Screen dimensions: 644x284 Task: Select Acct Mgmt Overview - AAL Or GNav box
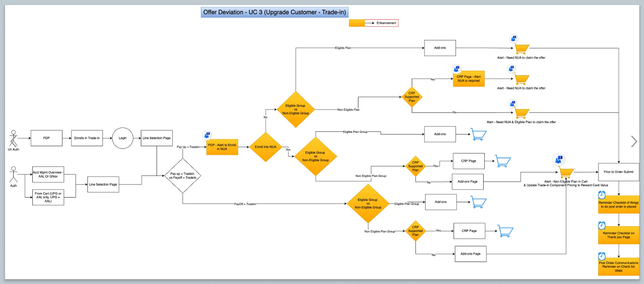(x=48, y=174)
